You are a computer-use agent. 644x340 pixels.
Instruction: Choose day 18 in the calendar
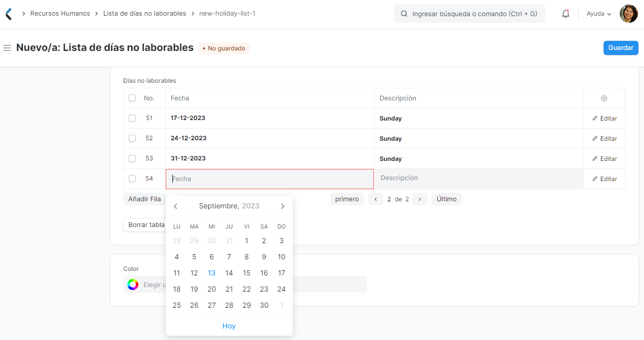[x=177, y=289]
